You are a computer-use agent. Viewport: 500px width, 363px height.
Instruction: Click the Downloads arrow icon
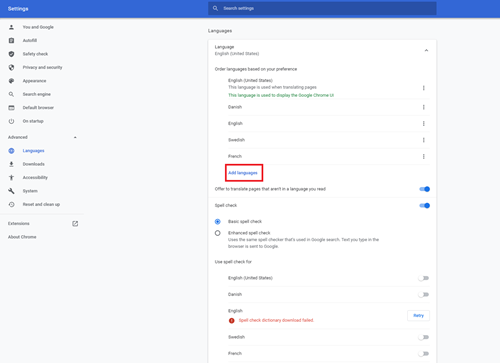pyautogui.click(x=11, y=164)
